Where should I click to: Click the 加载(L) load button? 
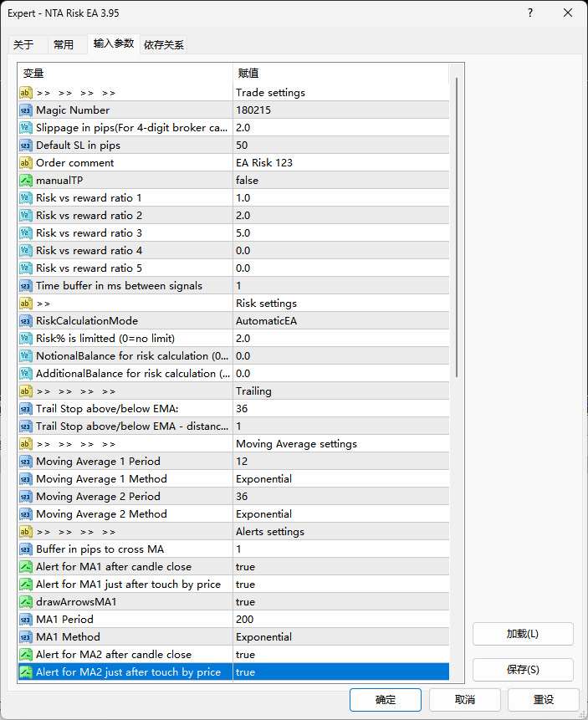point(523,634)
